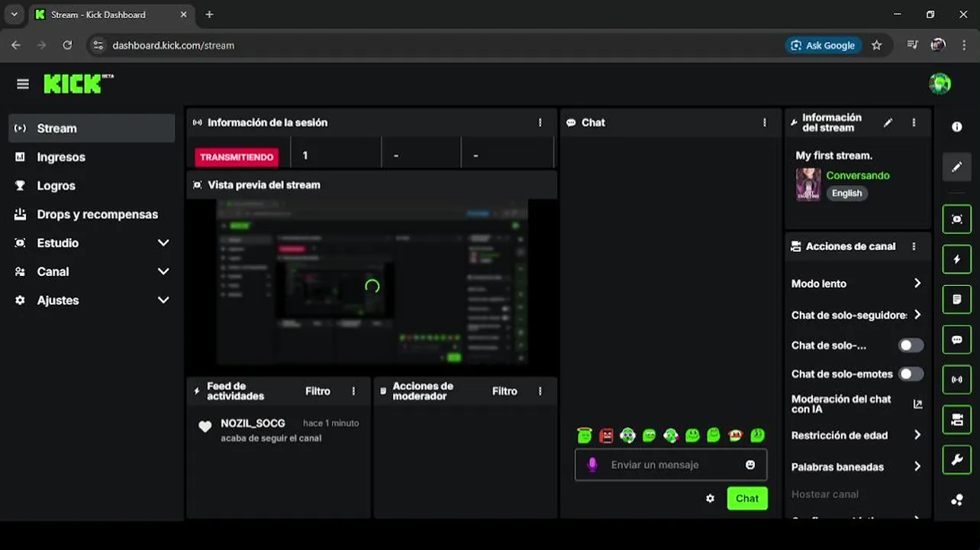
Task: Reload the page with browser refresh
Action: (x=67, y=45)
